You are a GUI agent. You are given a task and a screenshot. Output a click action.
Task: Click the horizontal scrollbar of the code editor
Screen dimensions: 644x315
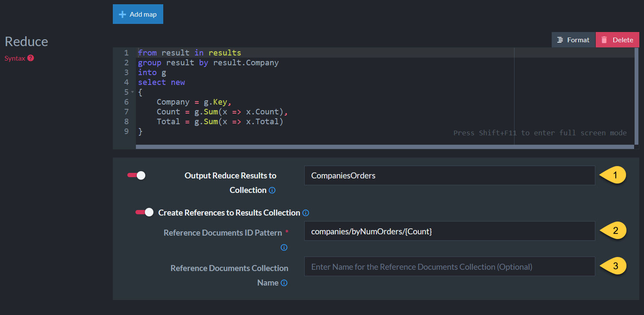coord(385,147)
